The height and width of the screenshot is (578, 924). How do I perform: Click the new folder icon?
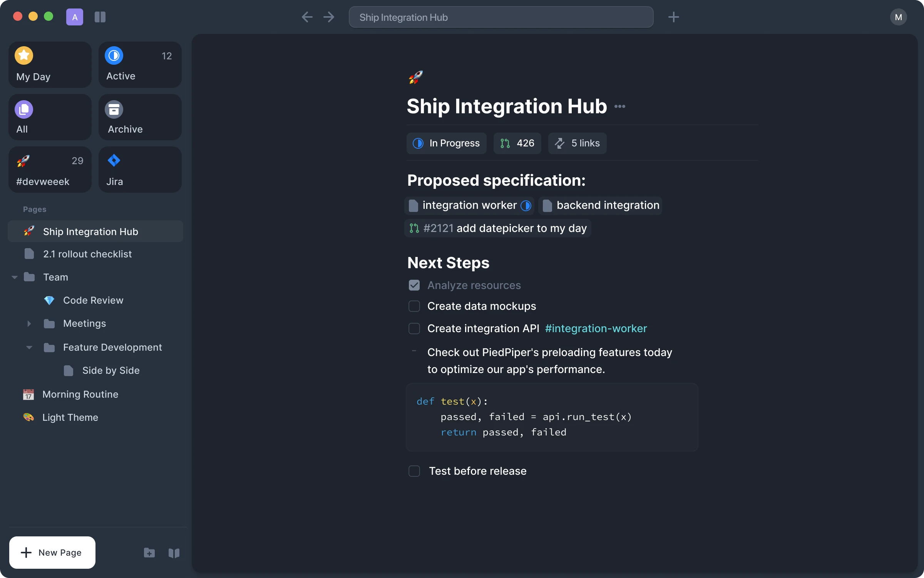[x=149, y=553]
